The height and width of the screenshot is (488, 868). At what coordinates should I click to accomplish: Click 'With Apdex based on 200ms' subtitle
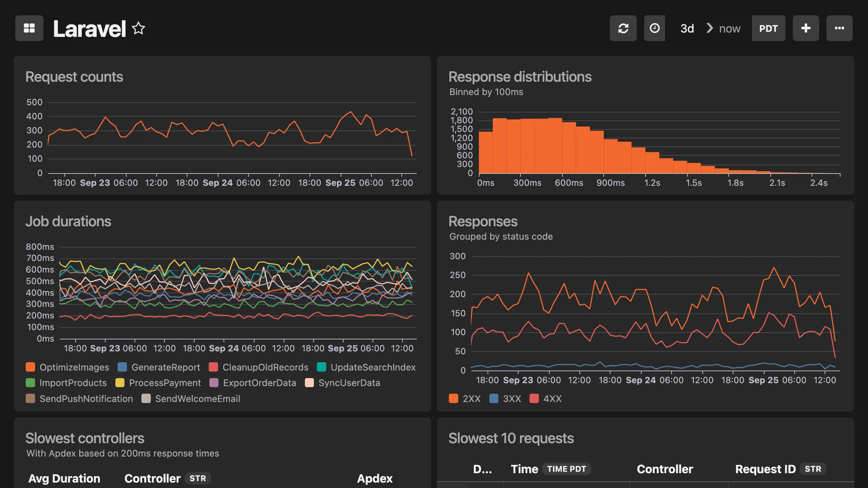[123, 454]
